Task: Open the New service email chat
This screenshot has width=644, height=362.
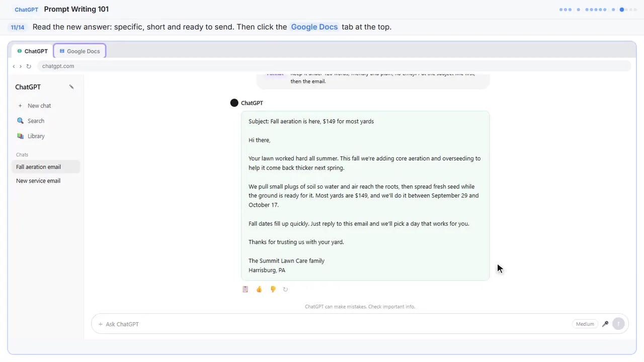Action: (46, 180)
